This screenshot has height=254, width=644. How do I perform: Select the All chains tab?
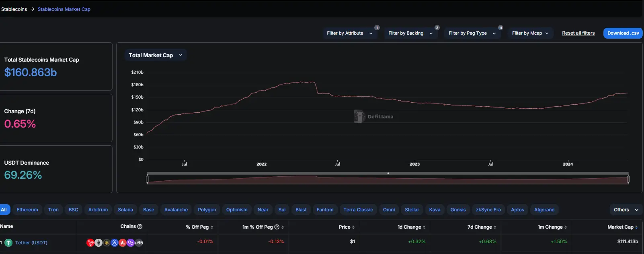coord(4,210)
